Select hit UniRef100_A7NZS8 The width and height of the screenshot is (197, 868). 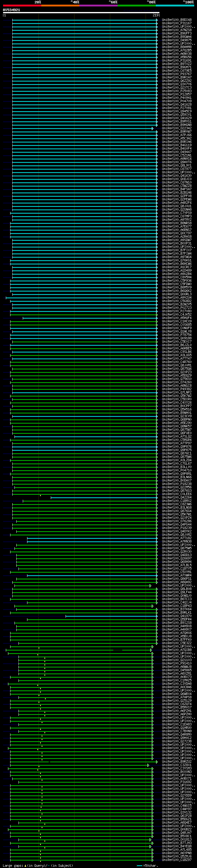(x=176, y=30)
